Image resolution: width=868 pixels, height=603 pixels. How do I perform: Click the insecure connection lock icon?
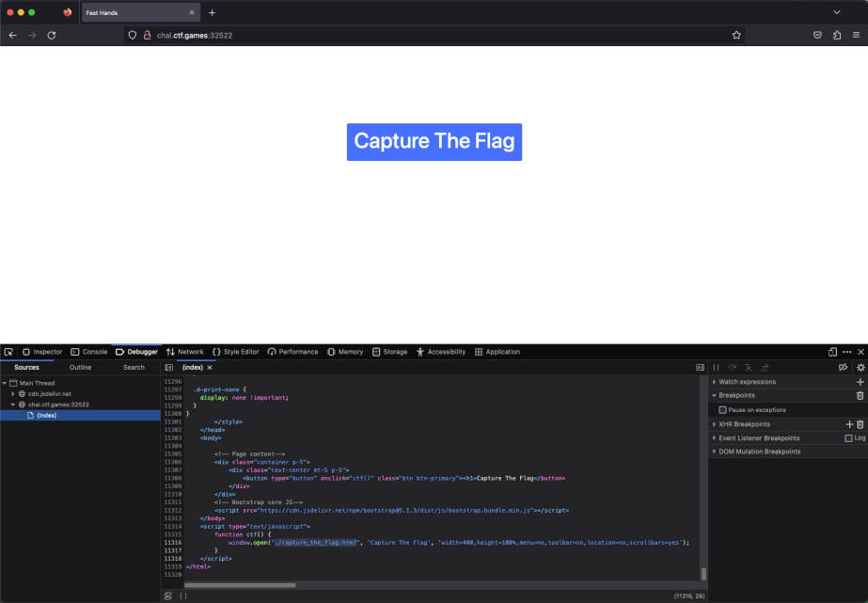click(148, 36)
